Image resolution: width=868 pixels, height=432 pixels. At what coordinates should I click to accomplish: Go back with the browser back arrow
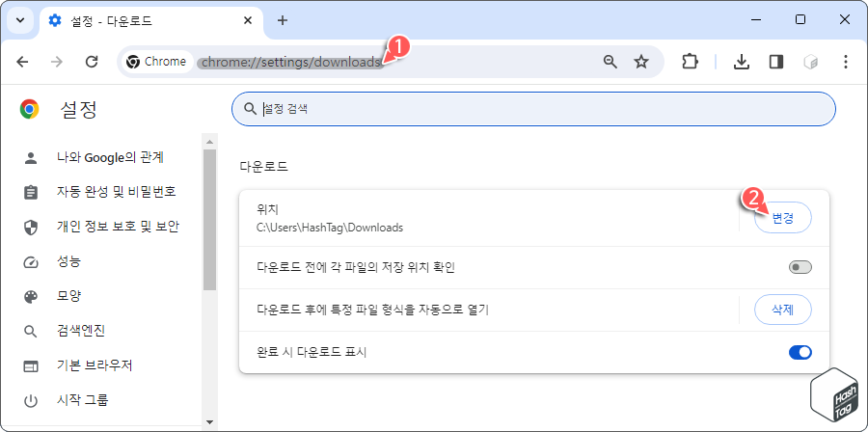point(23,62)
